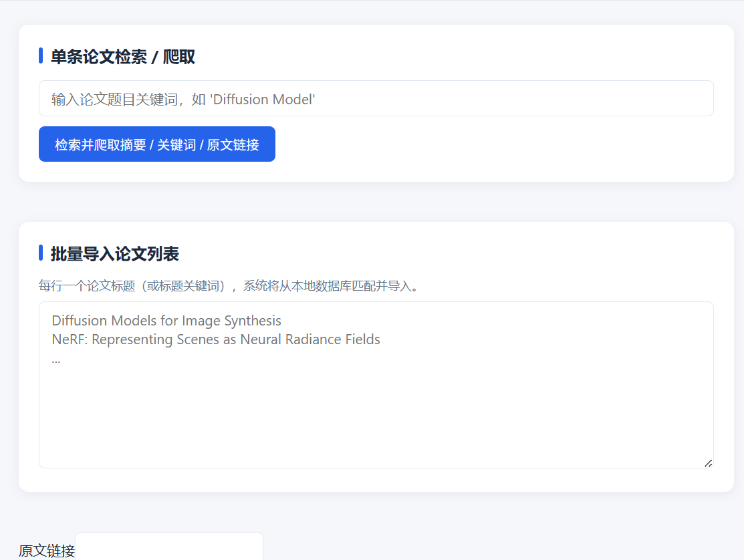Click the textarea resize handle corner
Screen dimensions: 744x560
pos(708,463)
